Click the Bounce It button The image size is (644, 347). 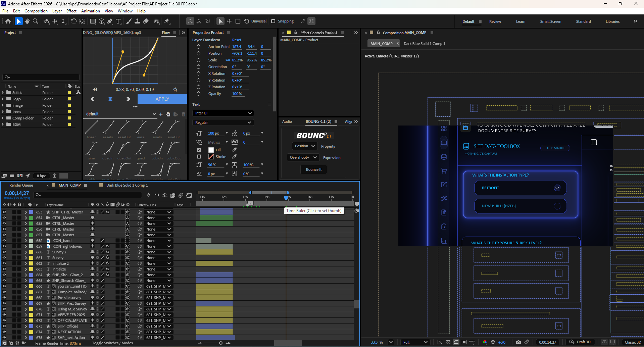314,169
